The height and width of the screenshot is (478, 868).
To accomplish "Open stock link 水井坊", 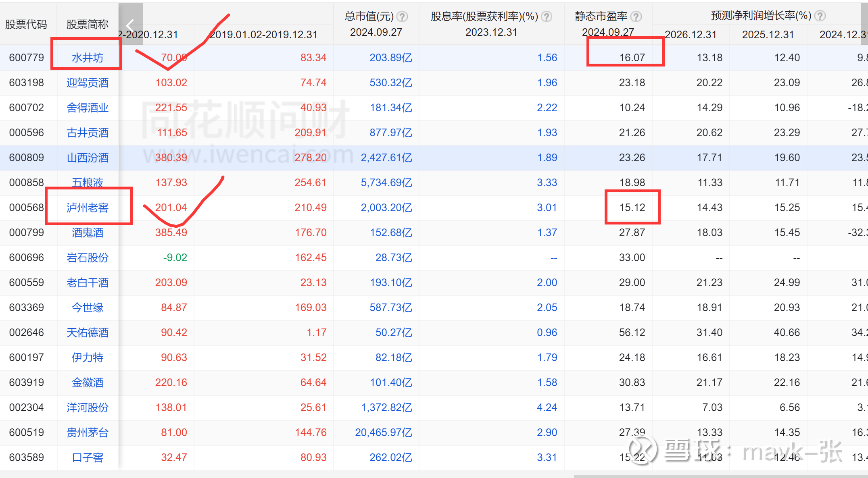I will (x=88, y=58).
